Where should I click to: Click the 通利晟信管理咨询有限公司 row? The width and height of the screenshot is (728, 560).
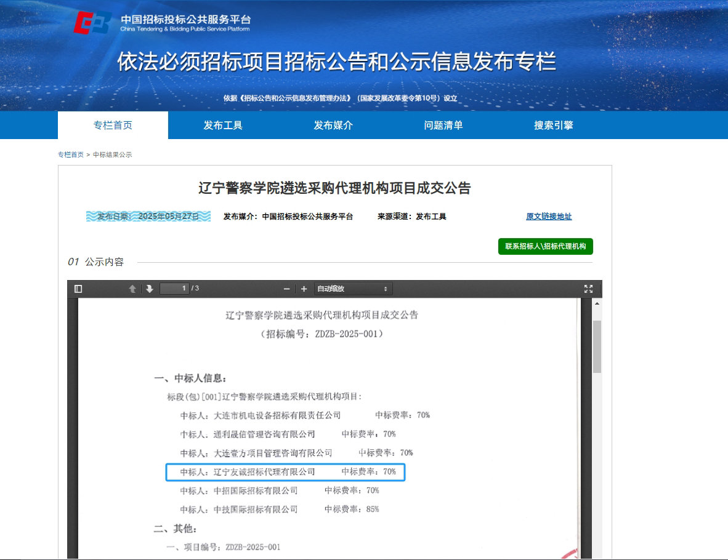[x=288, y=434]
